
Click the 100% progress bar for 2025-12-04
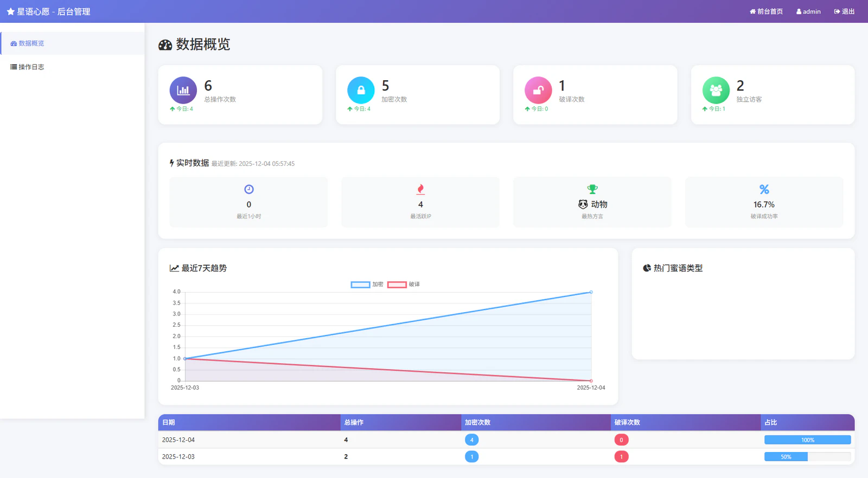[x=807, y=440]
